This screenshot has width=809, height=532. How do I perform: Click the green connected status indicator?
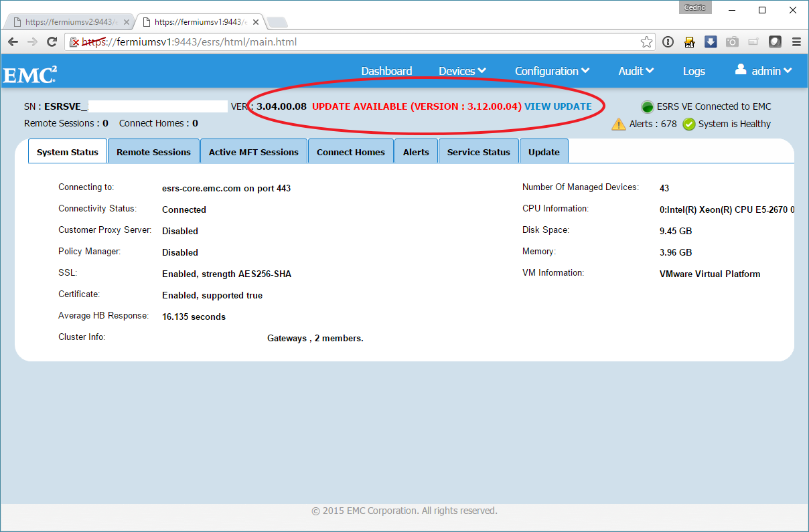click(x=647, y=107)
